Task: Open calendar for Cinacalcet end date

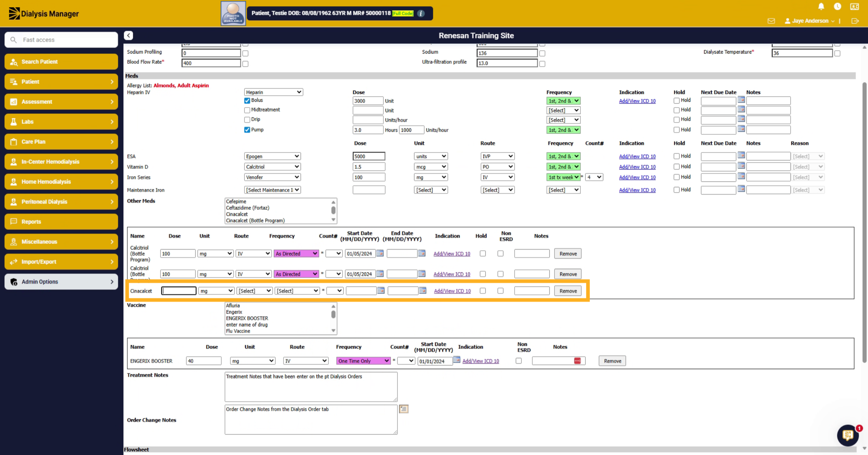Action: 422,290
